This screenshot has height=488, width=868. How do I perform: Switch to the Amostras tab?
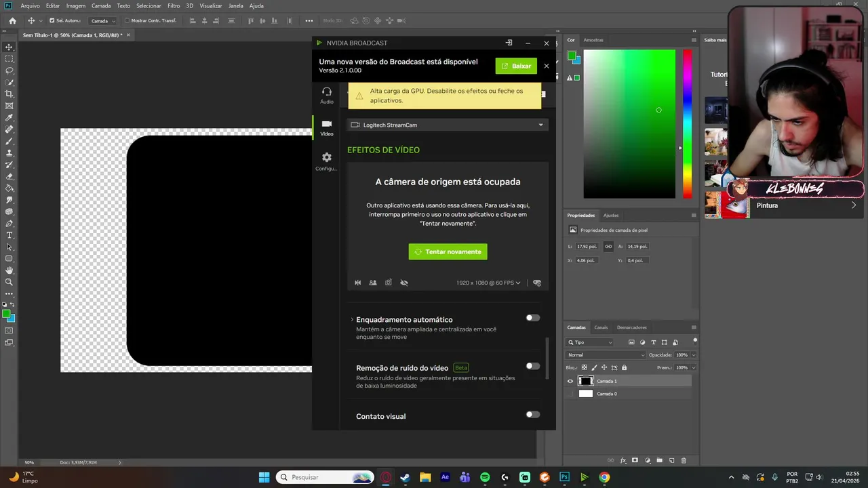click(x=593, y=40)
